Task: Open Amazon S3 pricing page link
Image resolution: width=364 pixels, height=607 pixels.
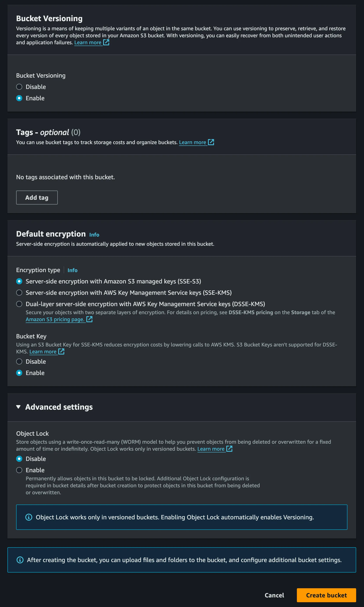Action: pos(55,319)
